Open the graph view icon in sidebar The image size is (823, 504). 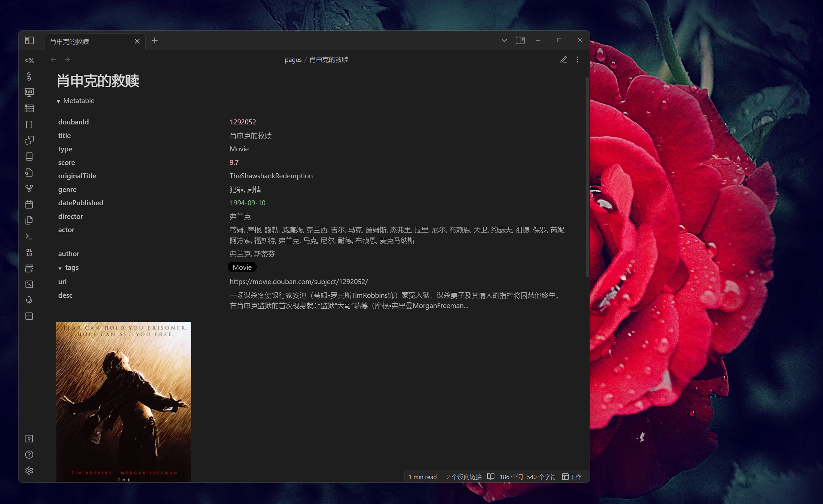click(x=29, y=189)
